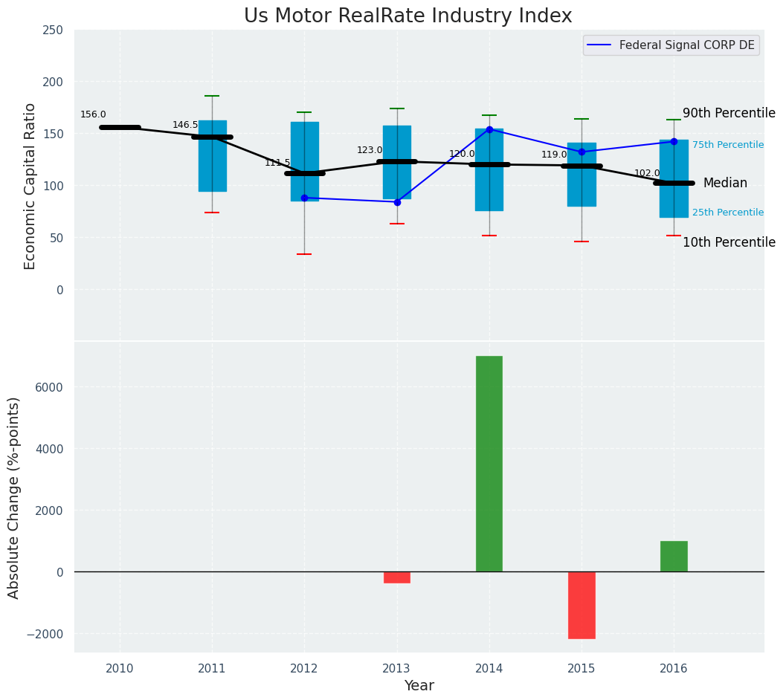Click the 2010 tick on Year axis
783x700 pixels.
(x=120, y=669)
